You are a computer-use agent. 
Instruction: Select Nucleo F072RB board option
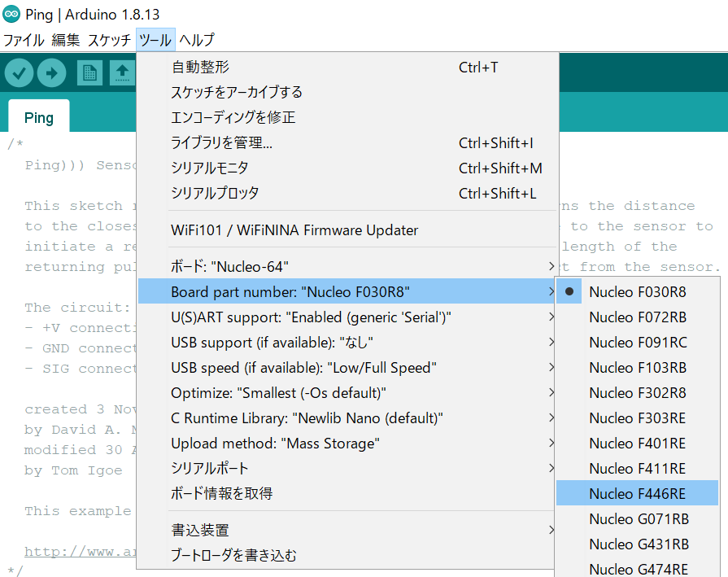click(638, 317)
